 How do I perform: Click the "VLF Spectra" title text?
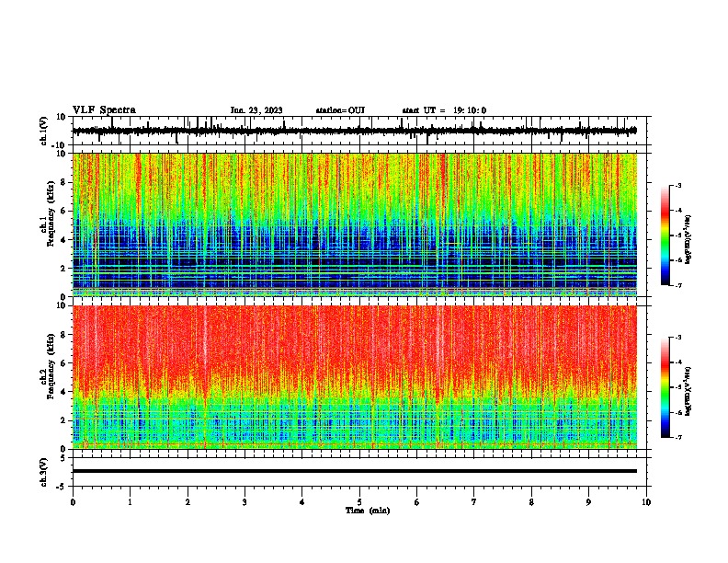(x=104, y=110)
